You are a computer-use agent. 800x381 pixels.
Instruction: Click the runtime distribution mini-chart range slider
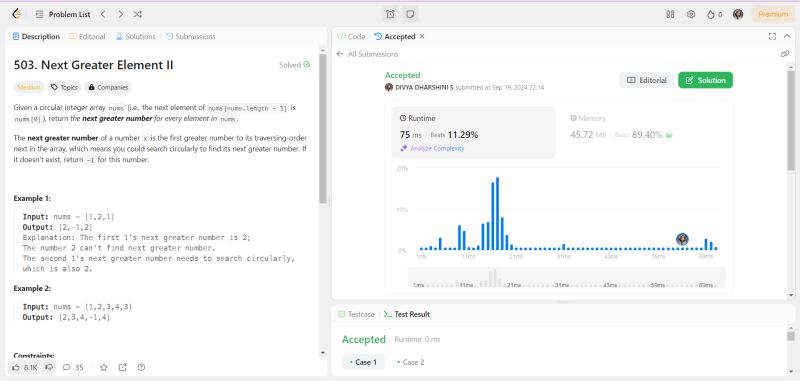point(566,278)
